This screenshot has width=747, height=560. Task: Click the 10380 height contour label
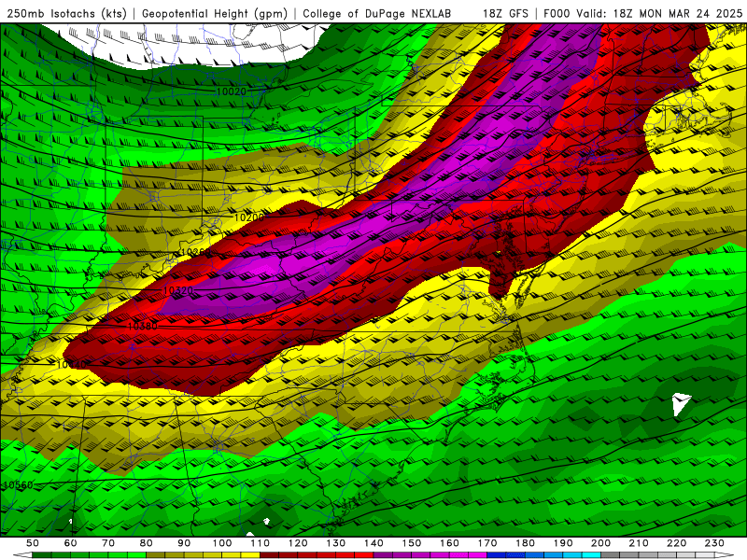(143, 326)
